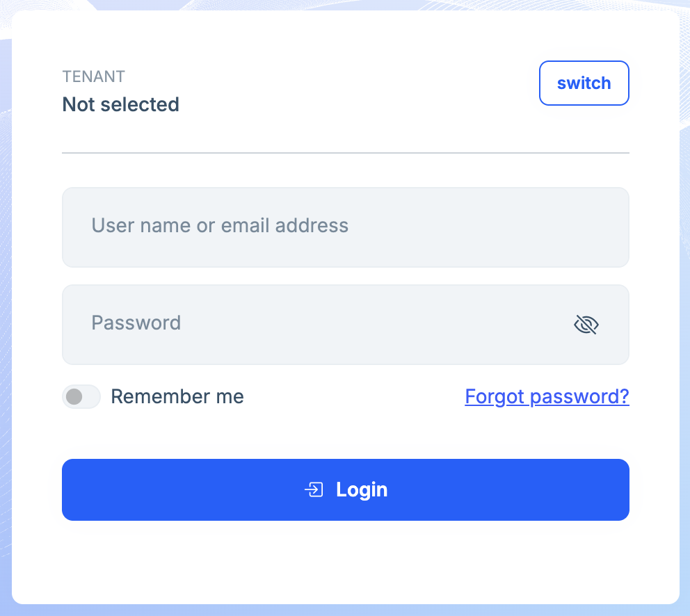Click the "Remember me" label text
690x616 pixels.
tap(177, 397)
